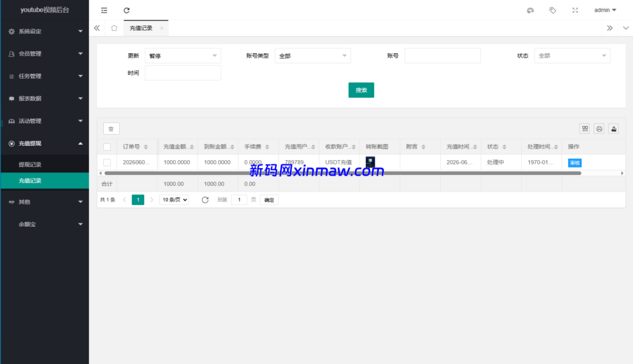Enter fullscreen with the expand icon
The height and width of the screenshot is (364, 633).
tap(575, 10)
